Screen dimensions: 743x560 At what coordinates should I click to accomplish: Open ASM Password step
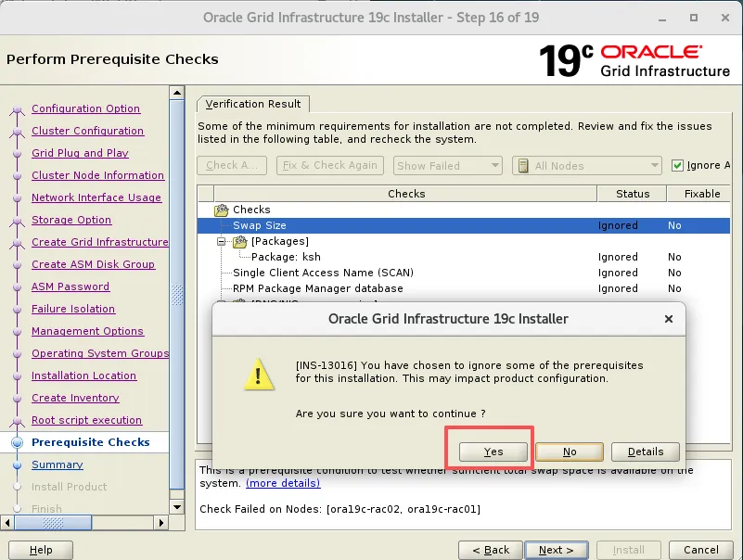[70, 286]
